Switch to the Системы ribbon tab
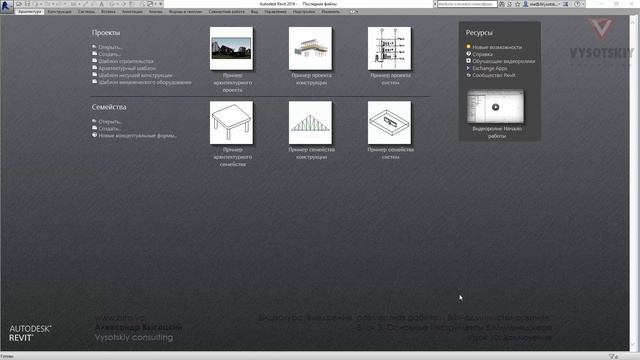This screenshot has width=640, height=360. pos(86,12)
